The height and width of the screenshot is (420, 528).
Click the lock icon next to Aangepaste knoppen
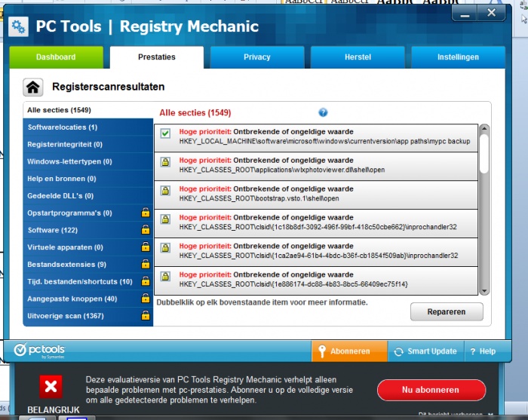145,298
